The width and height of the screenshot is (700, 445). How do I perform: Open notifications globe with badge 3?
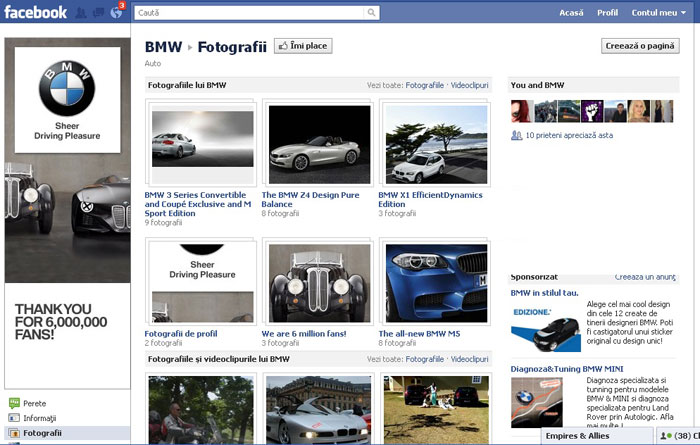tap(116, 12)
